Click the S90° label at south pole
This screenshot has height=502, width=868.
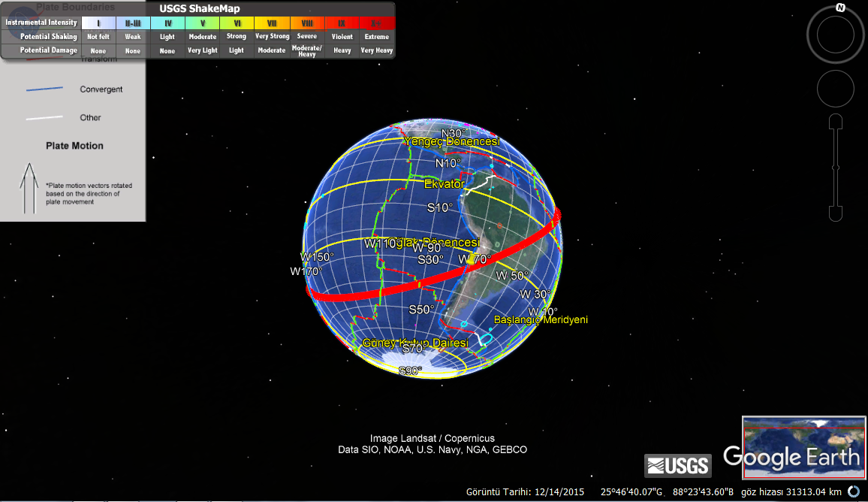click(x=411, y=370)
